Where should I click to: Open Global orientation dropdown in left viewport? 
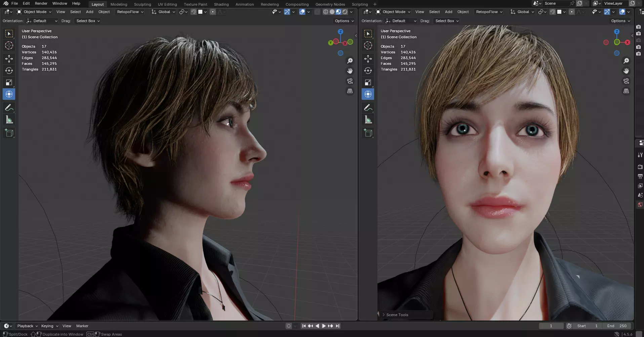(x=163, y=12)
